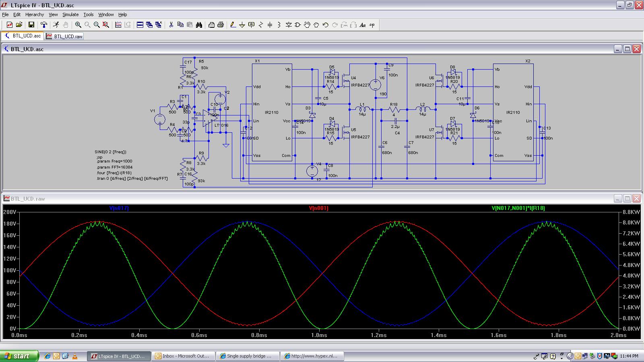Viewport: 644px width, 362px height.
Task: Open Single supply bridge taskbar window
Action: (248, 356)
